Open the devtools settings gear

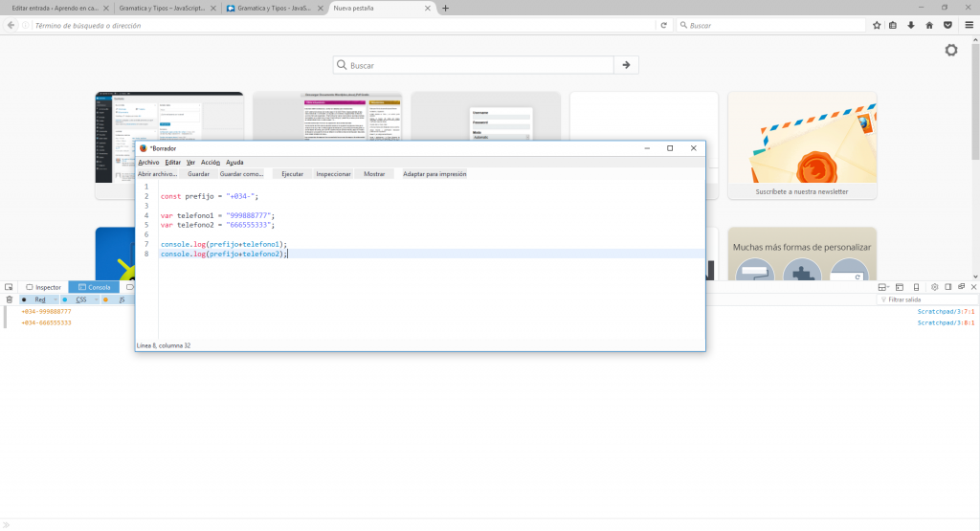pyautogui.click(x=935, y=287)
